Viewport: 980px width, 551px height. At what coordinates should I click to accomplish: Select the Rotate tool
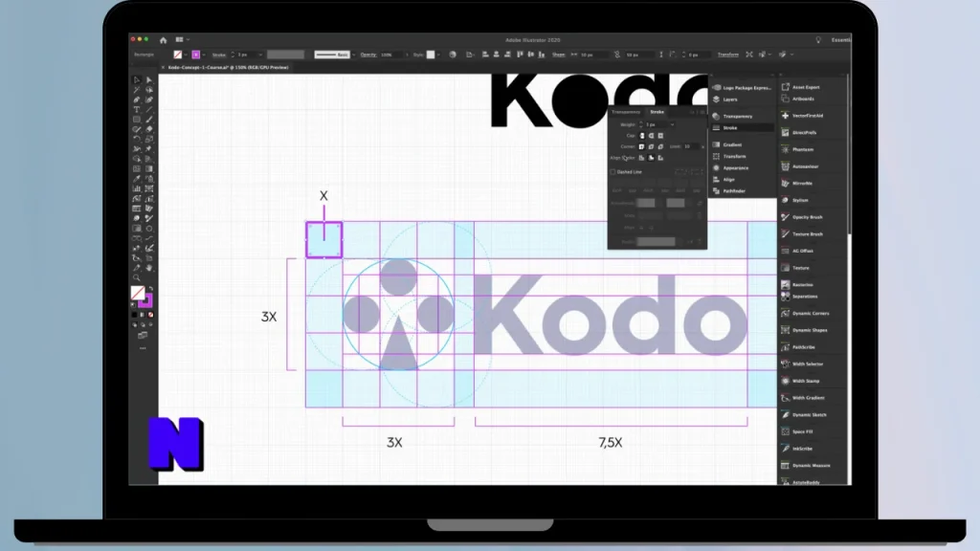pyautogui.click(x=136, y=140)
